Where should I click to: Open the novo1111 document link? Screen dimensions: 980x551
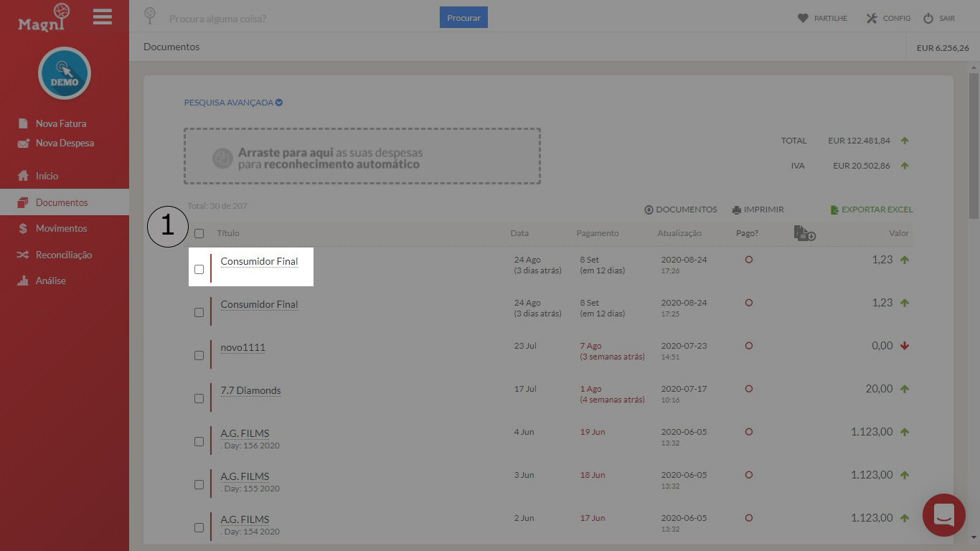click(x=243, y=347)
